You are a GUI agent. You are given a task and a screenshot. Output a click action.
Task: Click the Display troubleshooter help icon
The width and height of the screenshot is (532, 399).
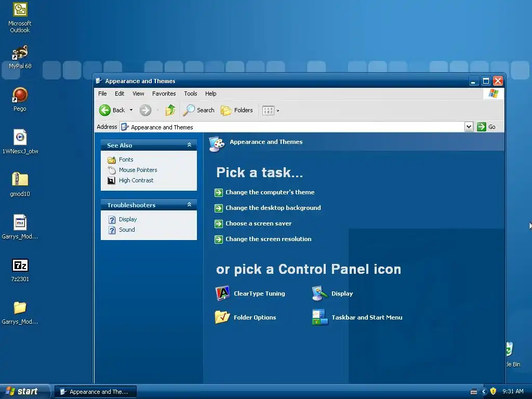[x=112, y=220]
